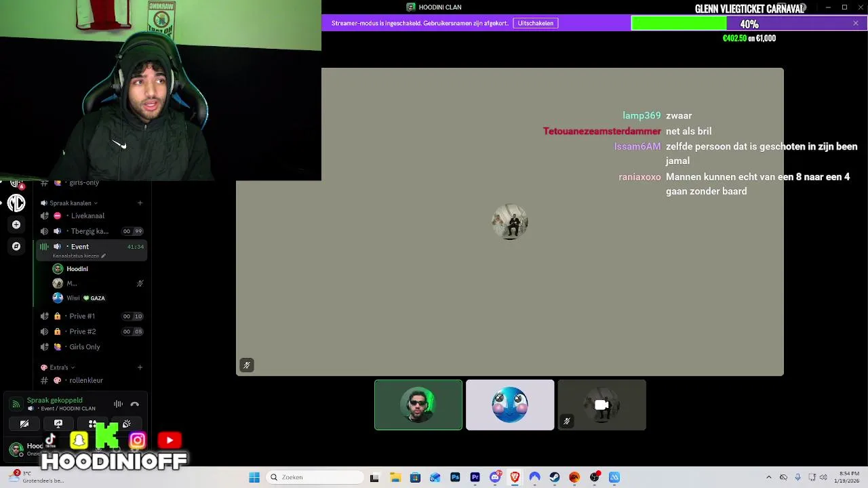
Task: Join the Prive #1 voice channel
Action: (x=92, y=316)
